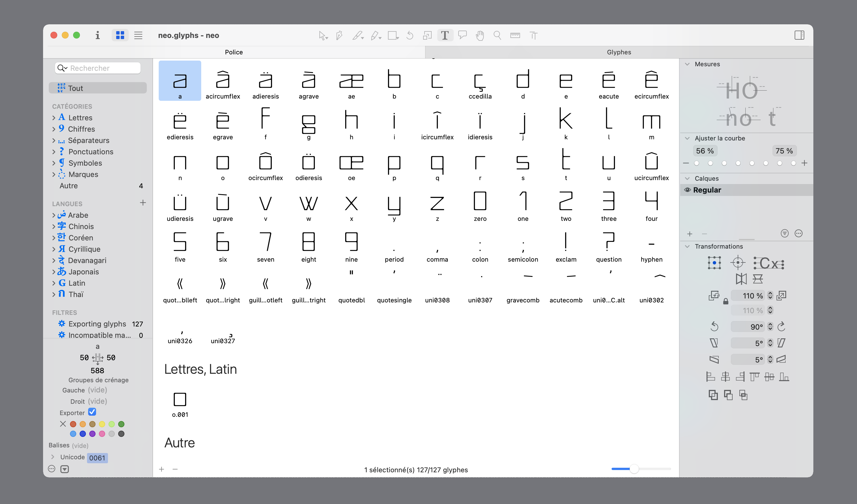Expand the Cyrillique language group
Screen dimensions: 857x504
[54, 249]
